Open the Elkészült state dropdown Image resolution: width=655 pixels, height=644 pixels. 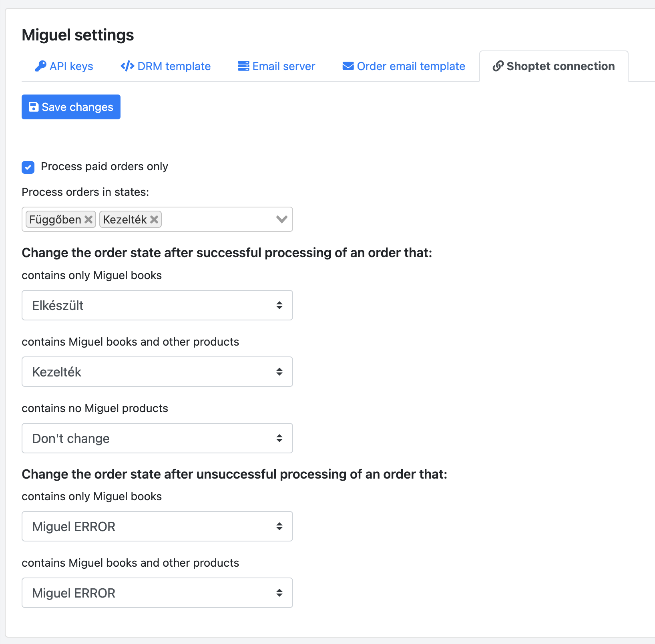click(157, 305)
